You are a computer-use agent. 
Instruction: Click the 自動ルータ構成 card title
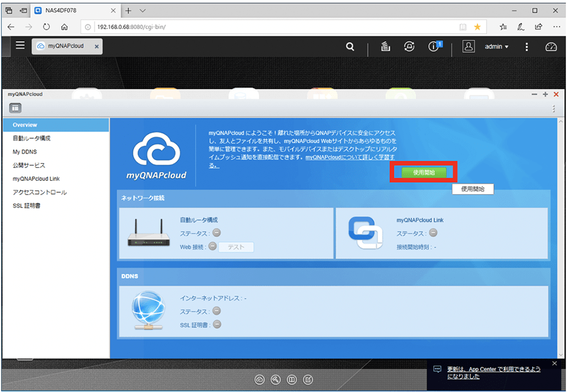(x=198, y=220)
